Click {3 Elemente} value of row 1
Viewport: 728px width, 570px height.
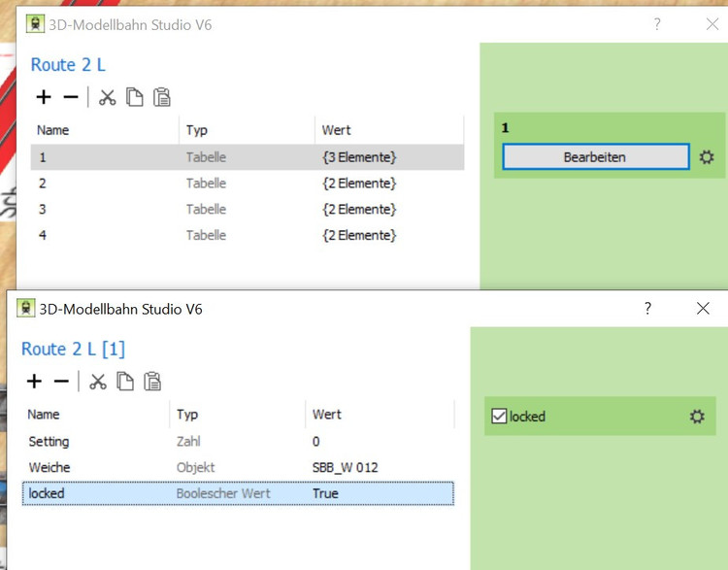tap(359, 157)
